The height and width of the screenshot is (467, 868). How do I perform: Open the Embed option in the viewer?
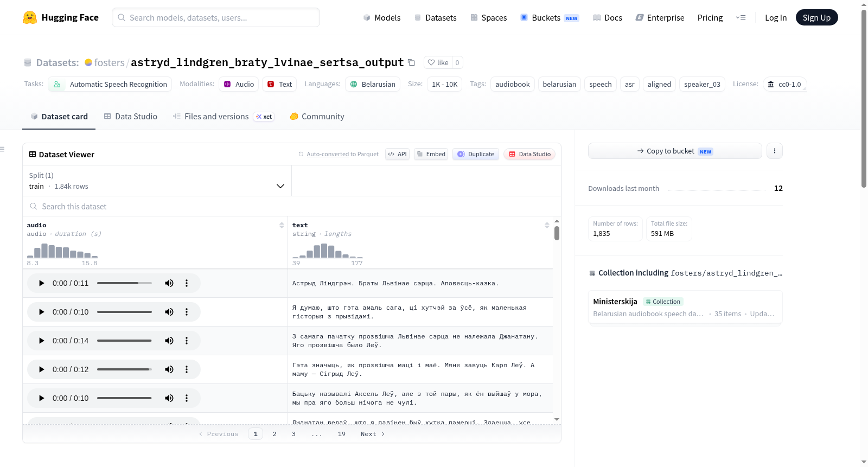(x=431, y=154)
